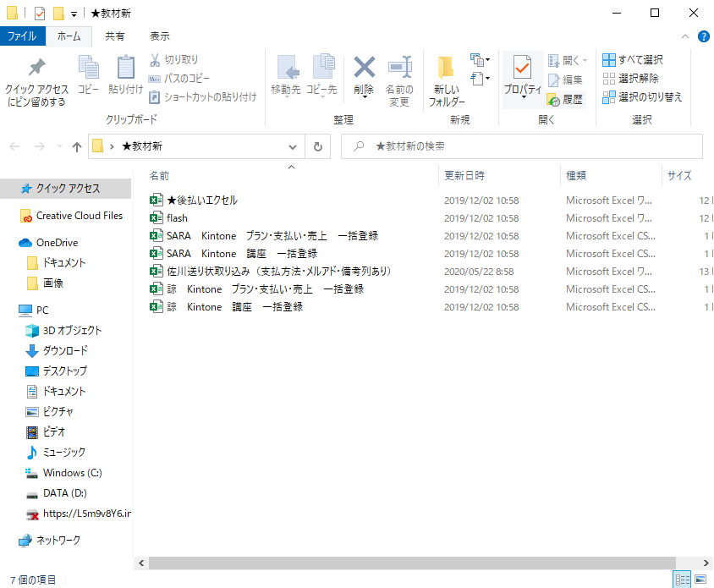
Task: Click the Delete (削除) ribbon icon
Action: tap(364, 69)
